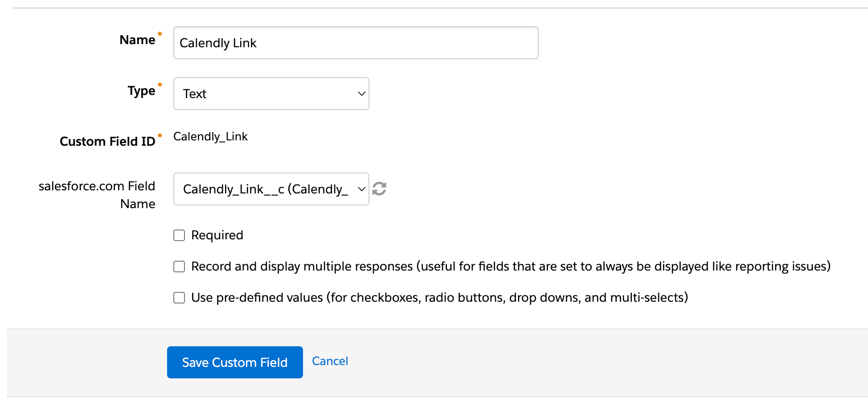The image size is (868, 402).
Task: Enable Record and display multiple responses checkbox
Action: (179, 267)
